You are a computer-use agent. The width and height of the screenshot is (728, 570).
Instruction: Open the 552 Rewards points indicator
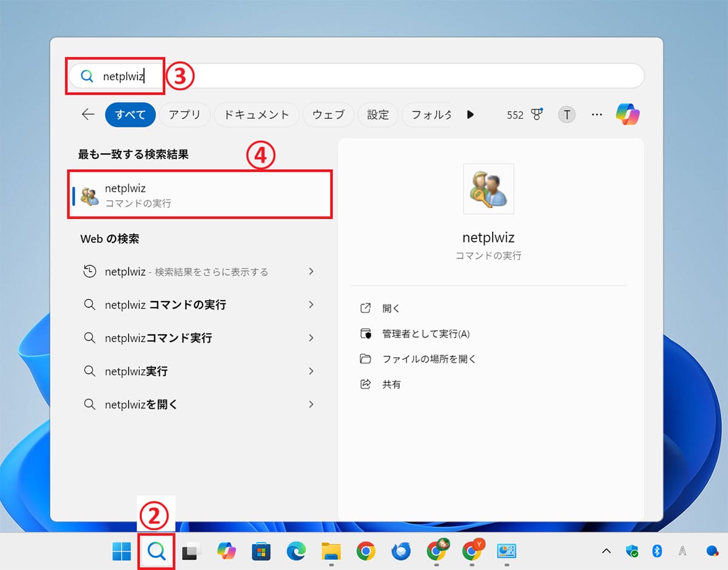525,115
